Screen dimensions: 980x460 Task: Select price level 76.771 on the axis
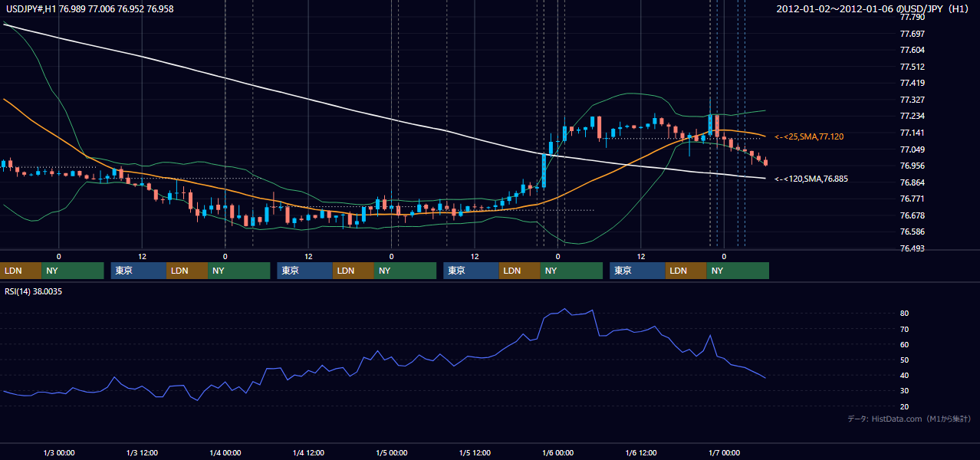click(x=913, y=199)
